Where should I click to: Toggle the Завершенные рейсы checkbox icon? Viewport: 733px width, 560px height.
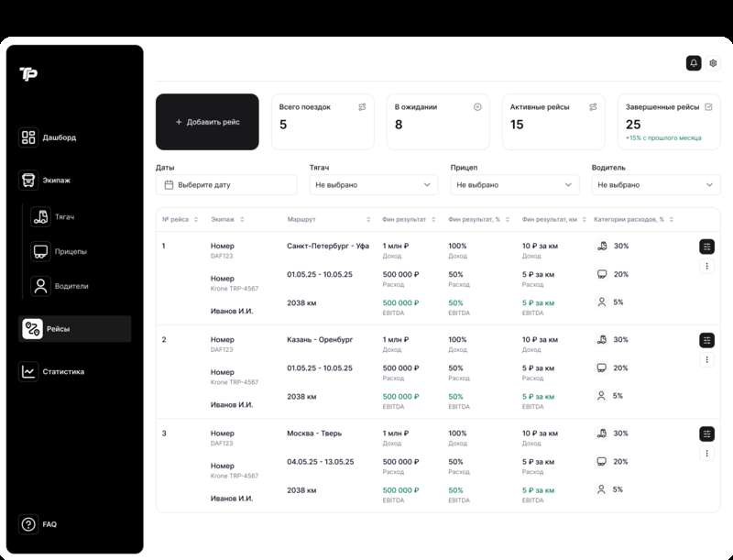708,107
